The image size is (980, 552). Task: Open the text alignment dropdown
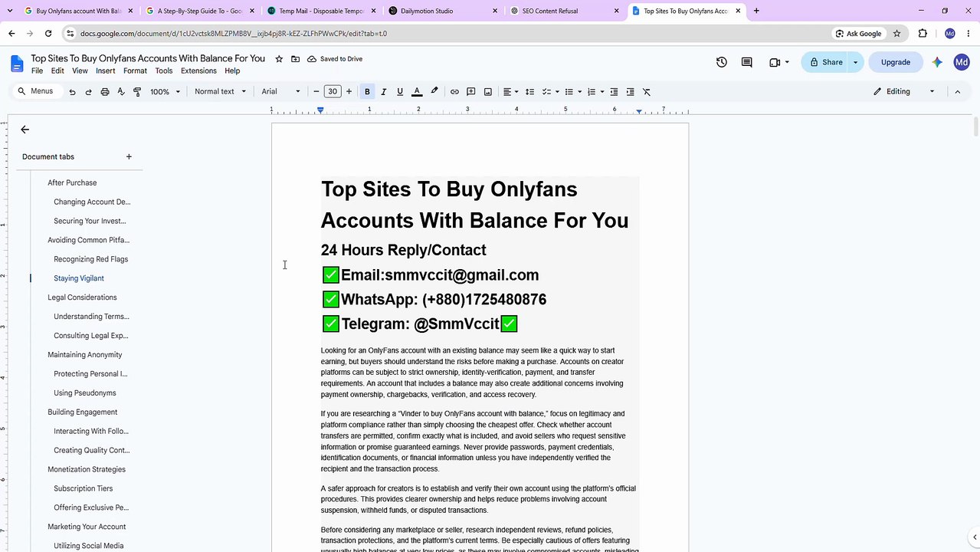click(x=510, y=91)
